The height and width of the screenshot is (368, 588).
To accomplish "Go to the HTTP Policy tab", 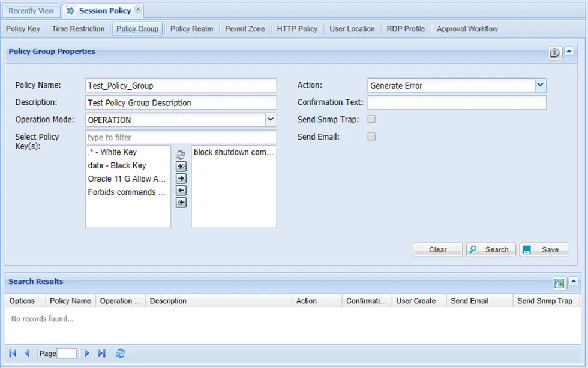I will tap(297, 29).
